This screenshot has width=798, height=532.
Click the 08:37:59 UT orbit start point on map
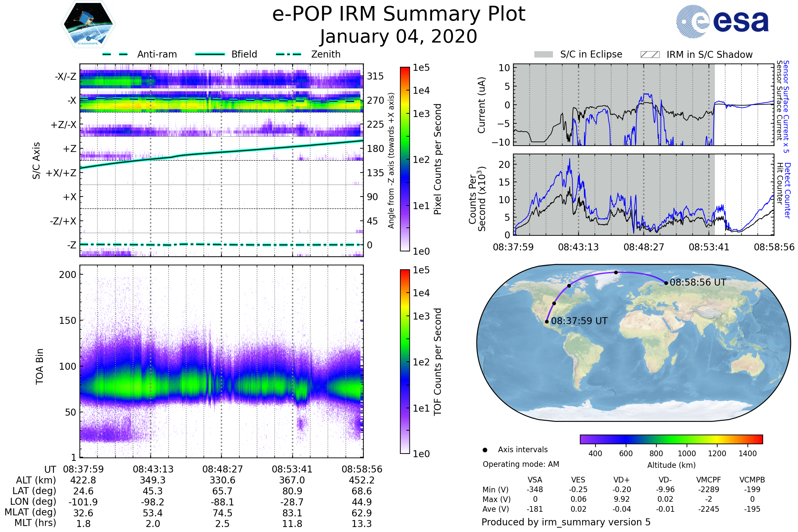tap(547, 322)
